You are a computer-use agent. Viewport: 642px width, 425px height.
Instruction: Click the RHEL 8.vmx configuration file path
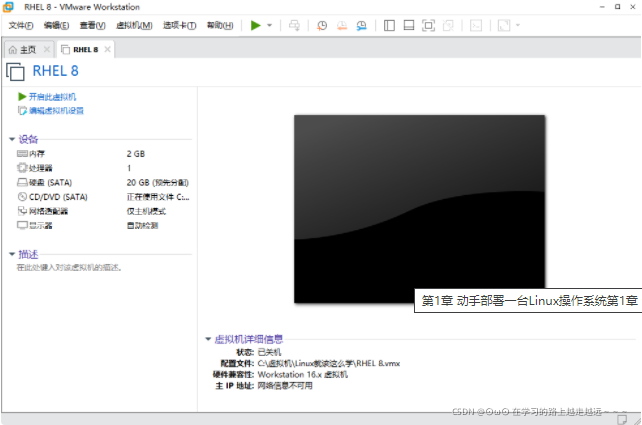[329, 363]
